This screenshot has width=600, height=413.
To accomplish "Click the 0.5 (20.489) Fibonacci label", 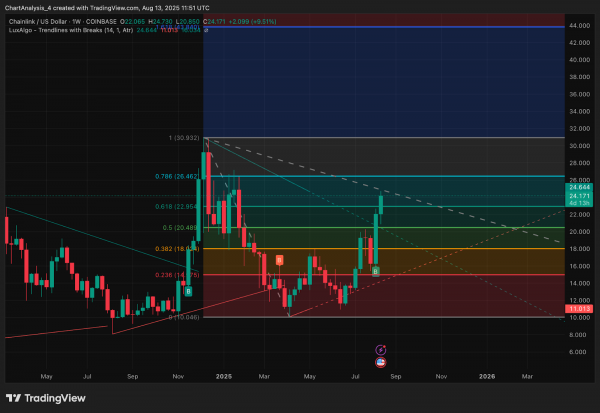I will [180, 228].
